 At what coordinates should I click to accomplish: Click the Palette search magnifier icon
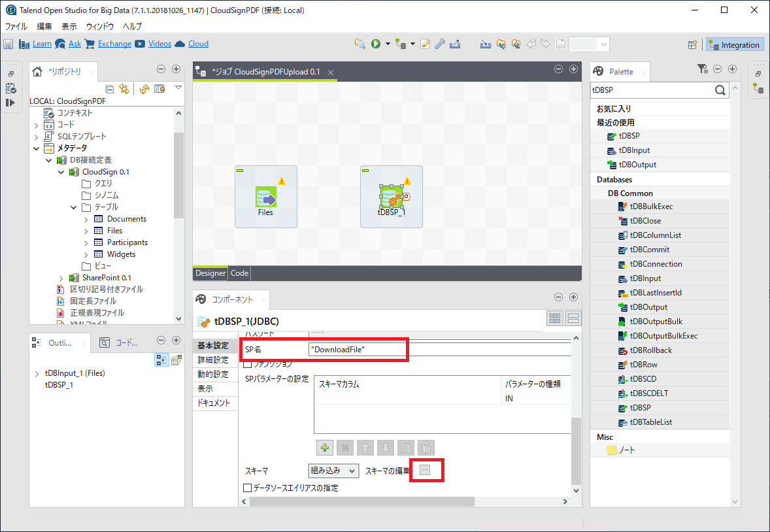[720, 90]
